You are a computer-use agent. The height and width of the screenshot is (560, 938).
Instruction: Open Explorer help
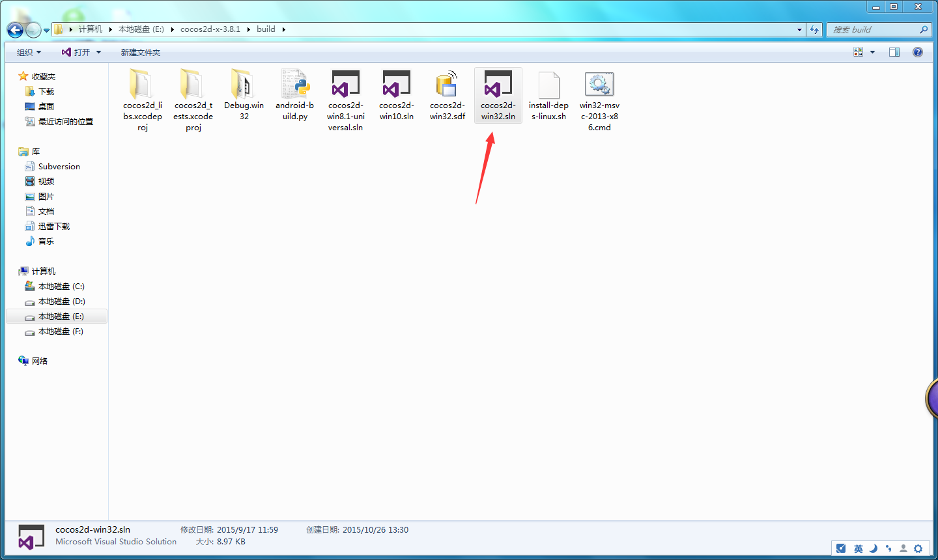tap(918, 52)
